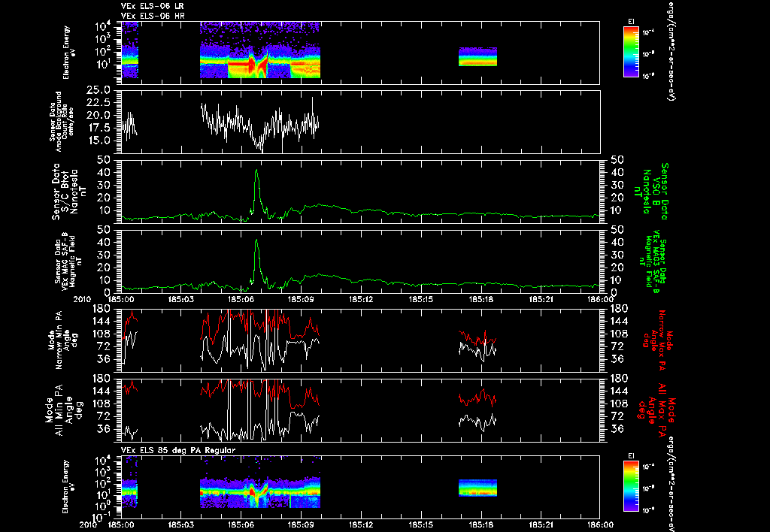770x532 pixels.
Task: Click the "17.5" tick on count rate axis
Action: coord(99,128)
